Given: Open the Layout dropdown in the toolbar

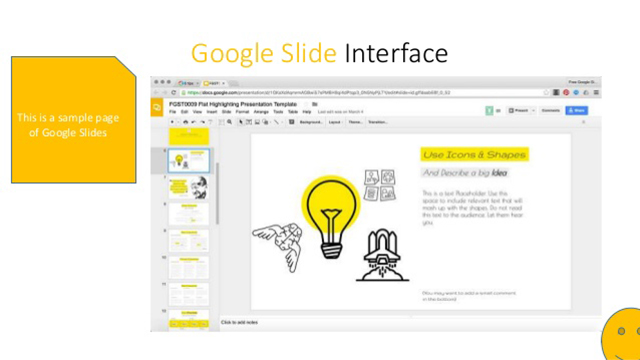Looking at the screenshot, I should 335,122.
